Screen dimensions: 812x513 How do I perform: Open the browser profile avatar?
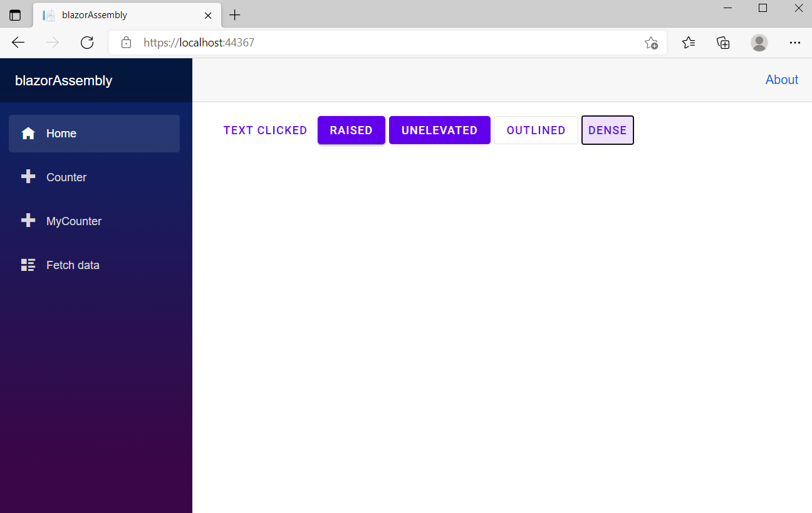click(x=759, y=43)
